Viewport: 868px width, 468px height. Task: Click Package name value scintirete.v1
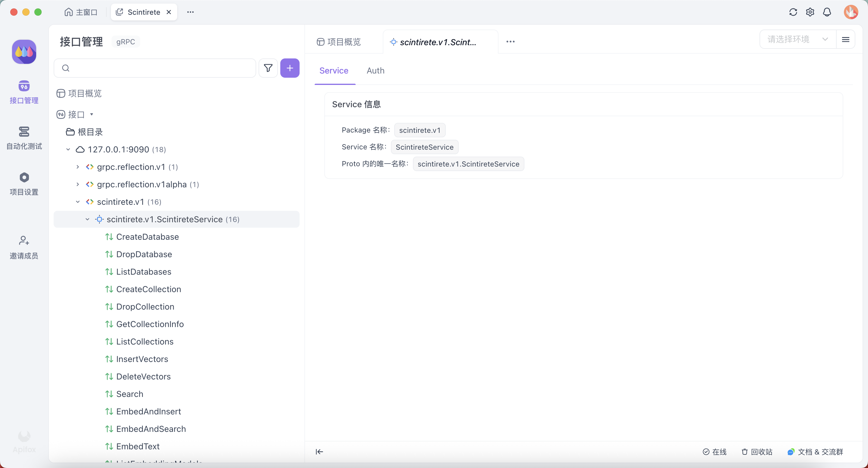point(420,130)
